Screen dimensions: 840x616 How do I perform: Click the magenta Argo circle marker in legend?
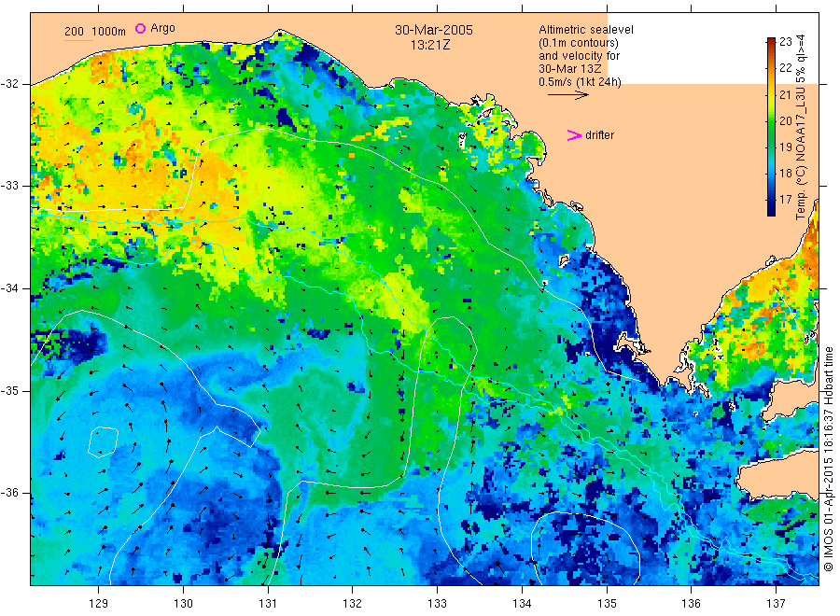tap(140, 28)
